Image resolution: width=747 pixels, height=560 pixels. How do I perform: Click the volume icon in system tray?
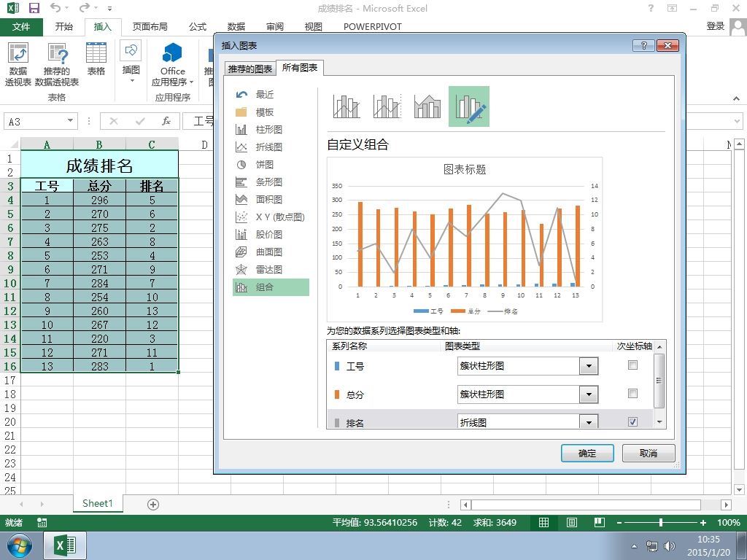(670, 546)
